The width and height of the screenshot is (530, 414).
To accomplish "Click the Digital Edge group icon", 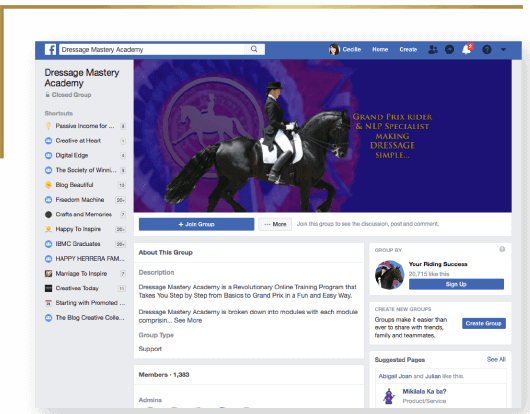I will [48, 155].
